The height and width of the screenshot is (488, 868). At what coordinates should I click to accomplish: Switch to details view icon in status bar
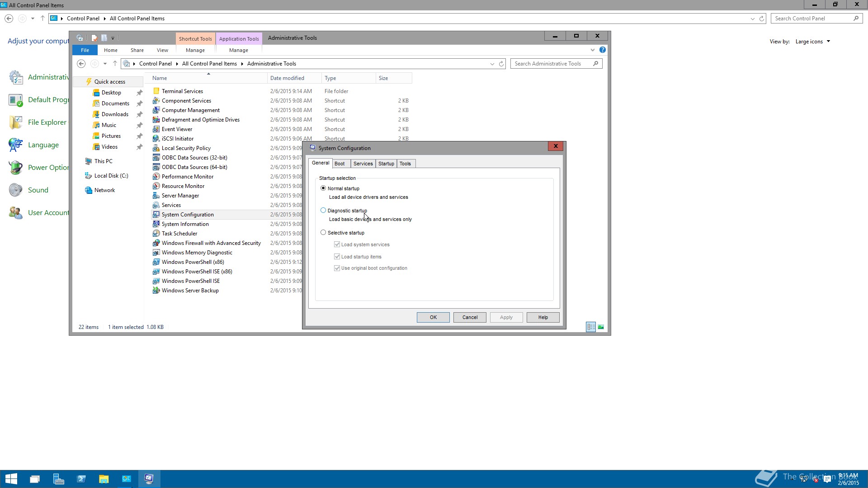coord(591,327)
